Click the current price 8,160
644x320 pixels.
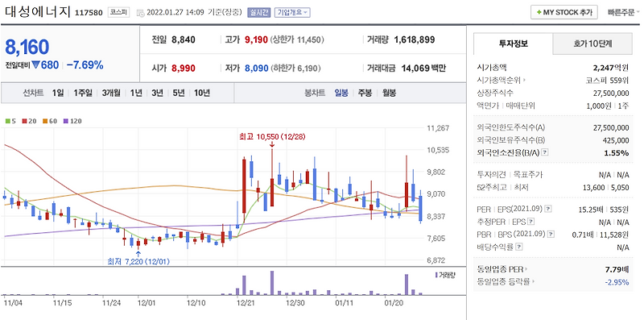27,48
